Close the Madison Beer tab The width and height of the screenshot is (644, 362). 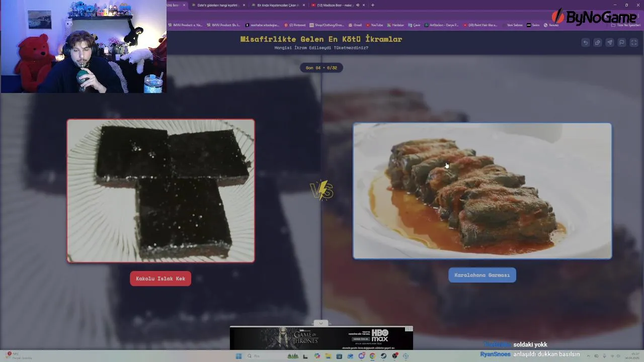tap(364, 5)
